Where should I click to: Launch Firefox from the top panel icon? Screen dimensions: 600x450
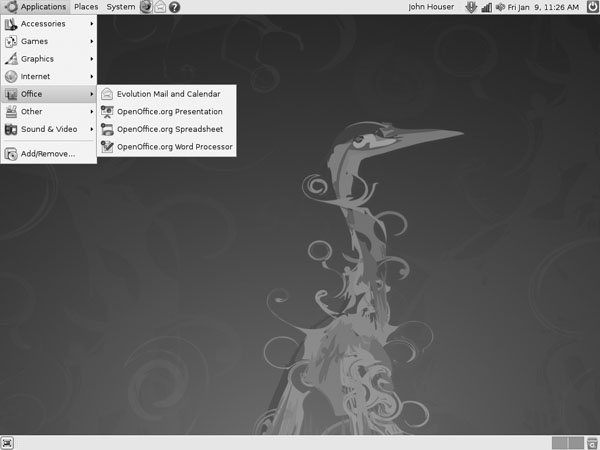pos(146,7)
